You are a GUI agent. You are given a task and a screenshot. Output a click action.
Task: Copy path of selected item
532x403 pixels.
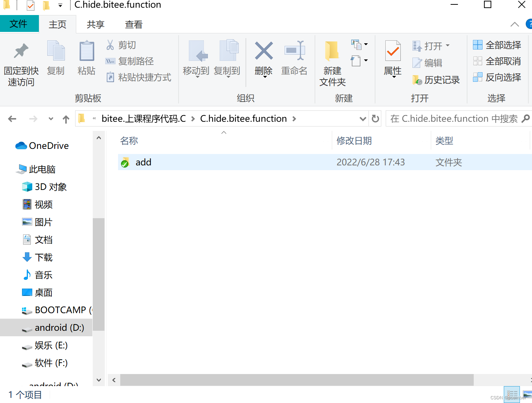[x=129, y=61]
